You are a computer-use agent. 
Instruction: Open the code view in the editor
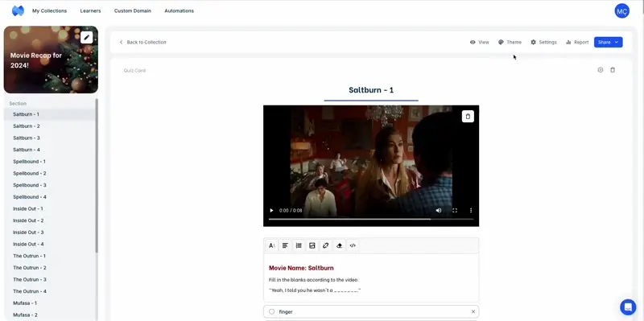click(353, 245)
